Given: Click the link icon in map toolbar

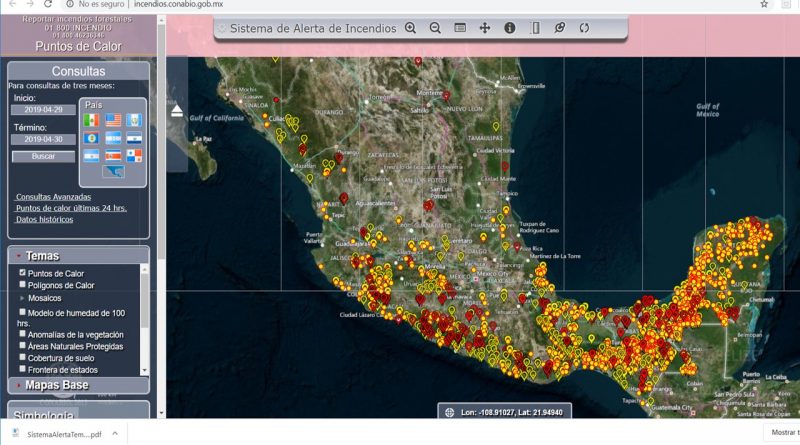Looking at the screenshot, I should pos(560,28).
